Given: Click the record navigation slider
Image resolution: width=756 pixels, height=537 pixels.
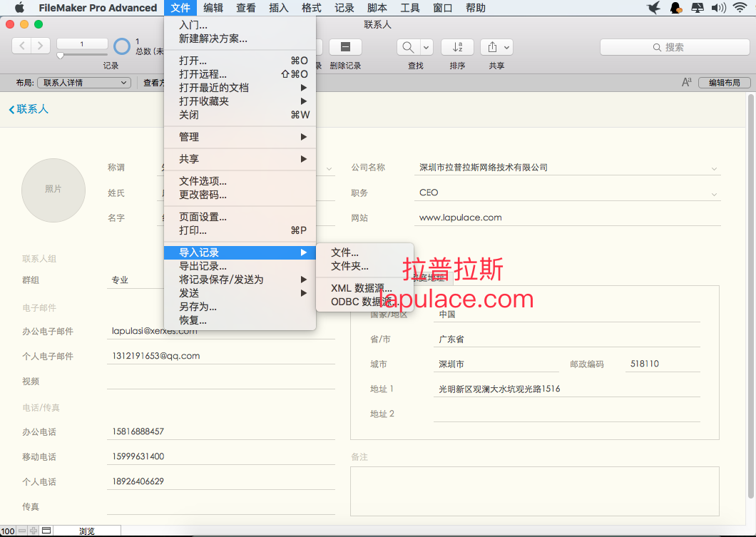Looking at the screenshot, I should 82,56.
